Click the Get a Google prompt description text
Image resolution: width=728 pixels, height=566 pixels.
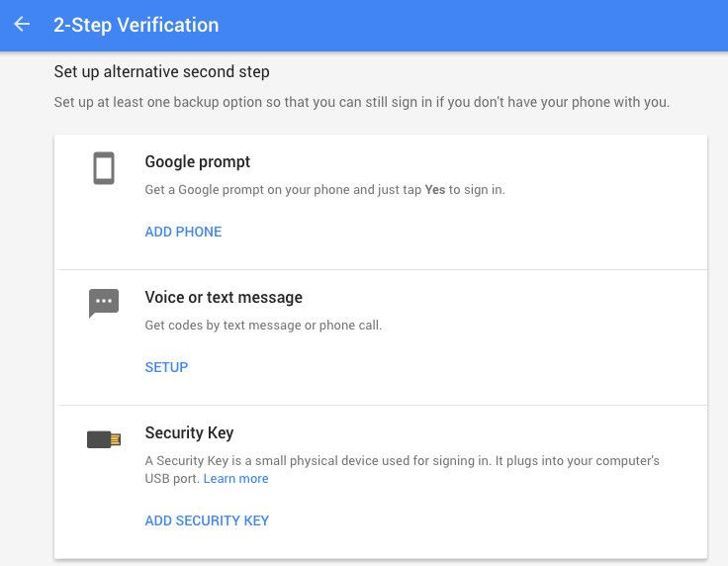[x=325, y=189]
